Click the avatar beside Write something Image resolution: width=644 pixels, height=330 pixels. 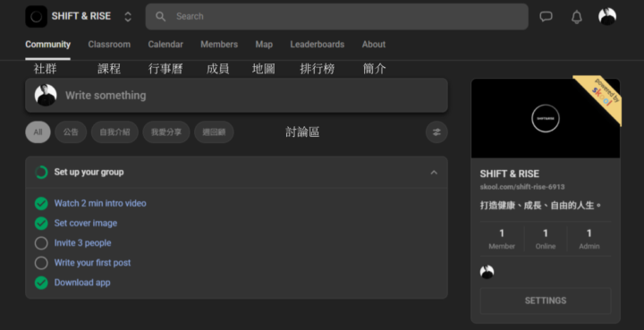[46, 95]
